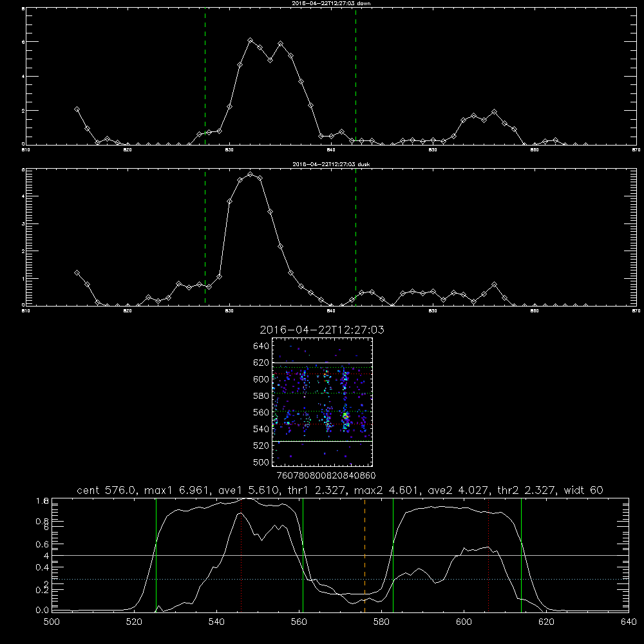644x644 pixels.
Task: Click the 810 x-axis label under dusk plot
Action: [26, 311]
